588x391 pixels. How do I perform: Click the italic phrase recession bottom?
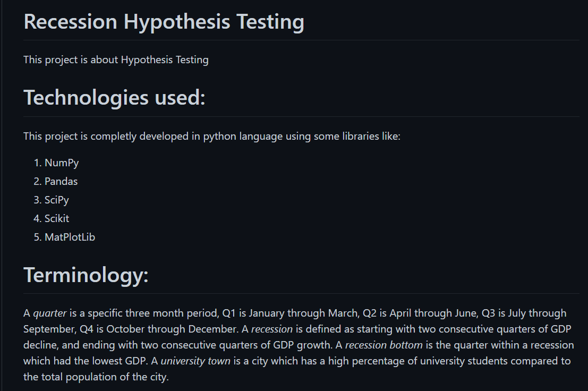[x=384, y=345]
